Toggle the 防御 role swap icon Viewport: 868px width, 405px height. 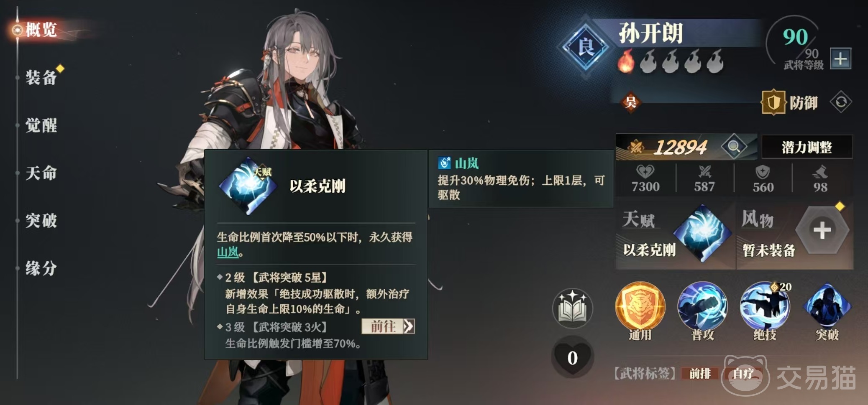click(840, 102)
